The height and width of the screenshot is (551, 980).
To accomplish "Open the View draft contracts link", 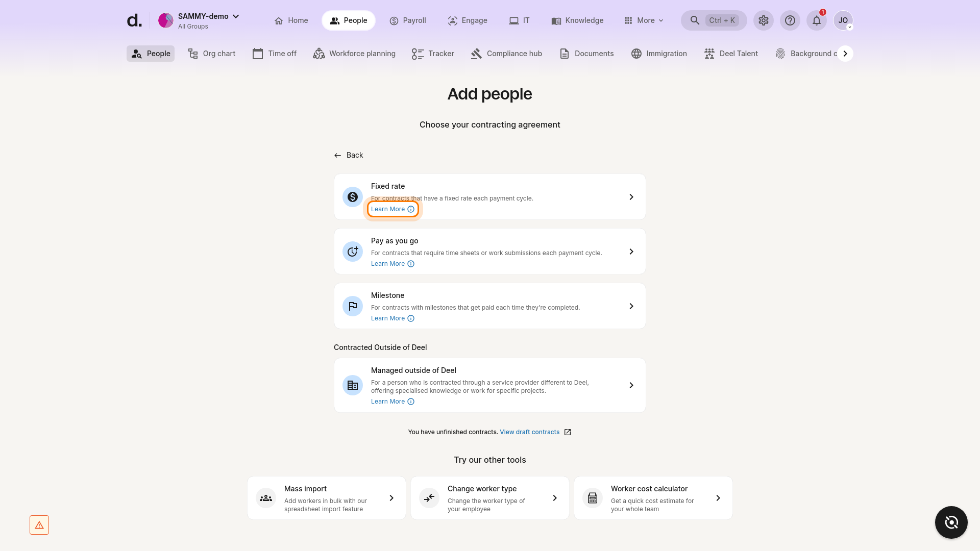I will 529,432.
